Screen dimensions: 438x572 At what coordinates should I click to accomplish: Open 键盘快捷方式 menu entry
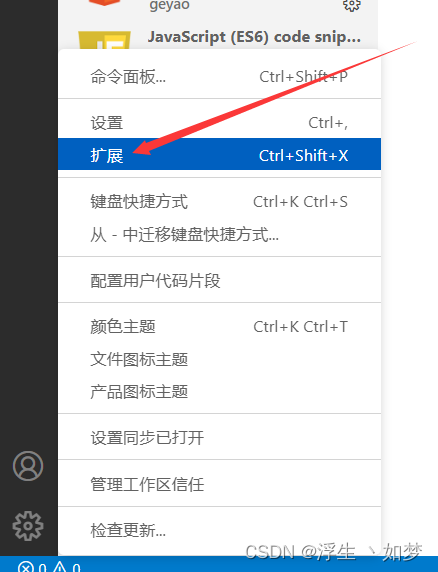click(x=219, y=202)
